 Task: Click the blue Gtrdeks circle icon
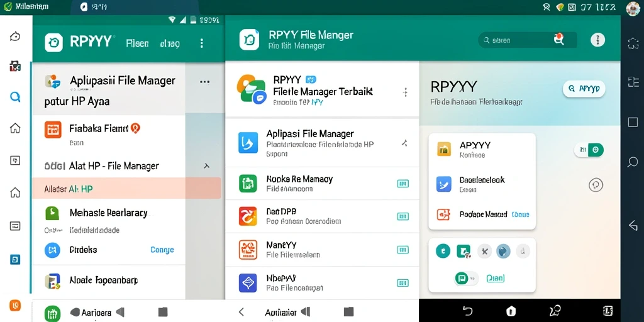coord(52,250)
